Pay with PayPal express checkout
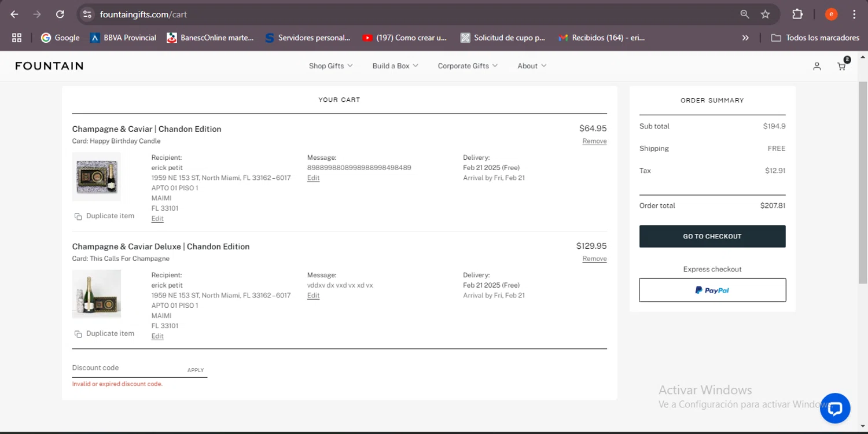868x434 pixels. click(712, 290)
